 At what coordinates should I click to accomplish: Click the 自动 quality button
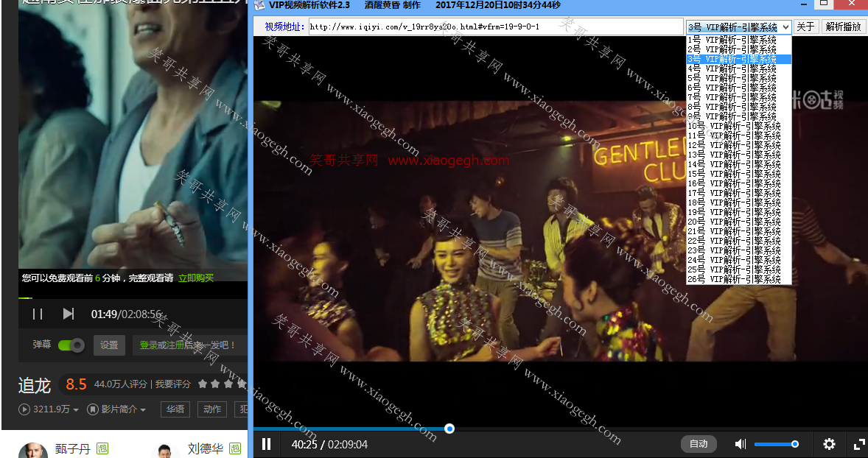click(x=699, y=444)
